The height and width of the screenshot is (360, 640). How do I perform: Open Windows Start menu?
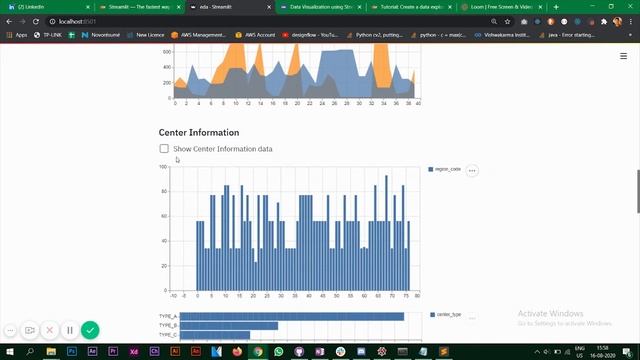pos(9,351)
